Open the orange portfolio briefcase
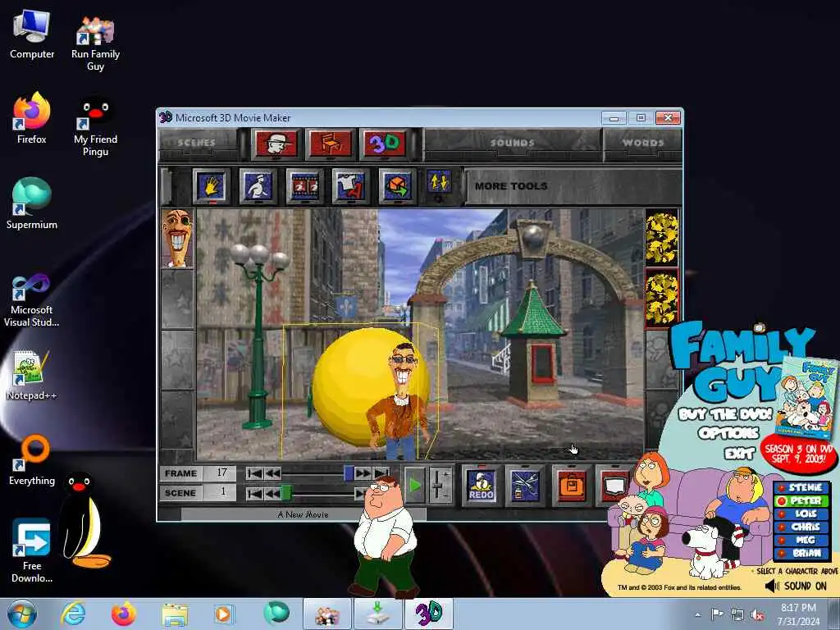Viewport: 840px width, 630px height. [571, 486]
